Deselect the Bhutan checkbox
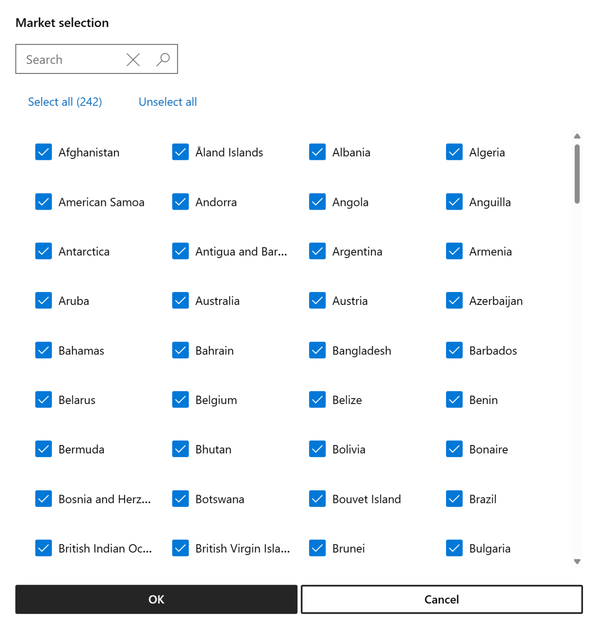Viewport: 600px width, 628px height. [180, 449]
